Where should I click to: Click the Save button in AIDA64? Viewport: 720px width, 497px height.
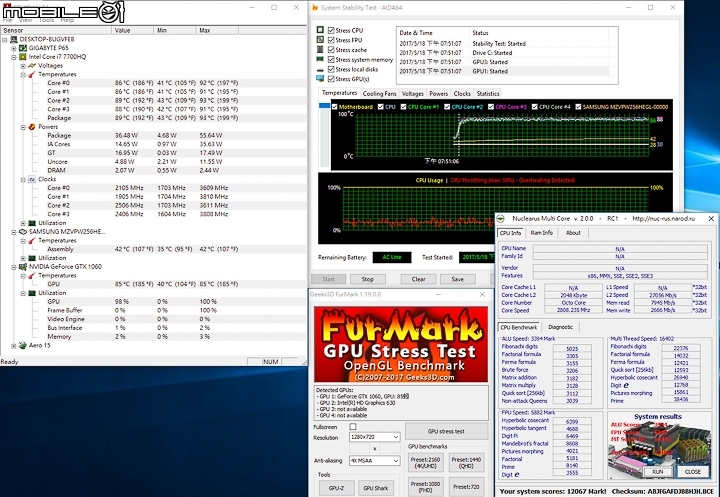pos(457,279)
